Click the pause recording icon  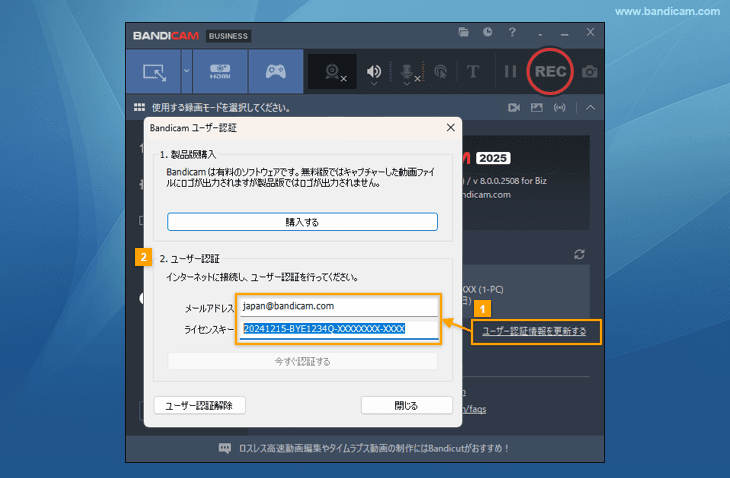[x=510, y=72]
